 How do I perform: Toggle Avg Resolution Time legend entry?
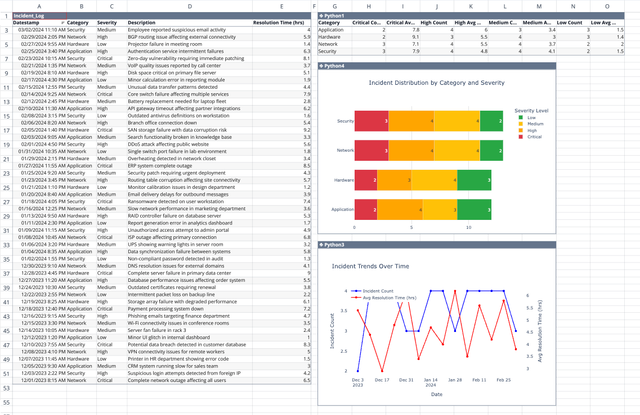click(x=384, y=297)
